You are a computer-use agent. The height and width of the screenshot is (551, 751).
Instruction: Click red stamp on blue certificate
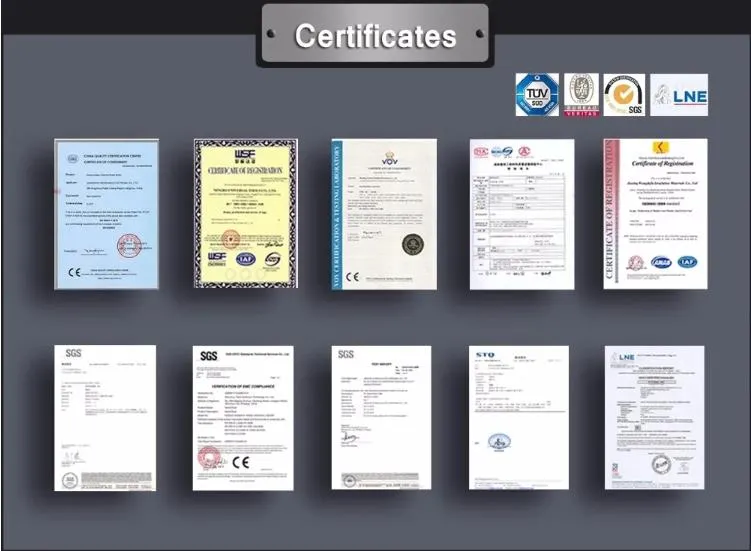[x=129, y=246]
